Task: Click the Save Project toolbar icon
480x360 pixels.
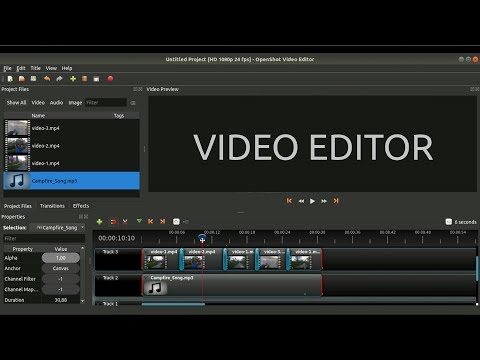Action: [x=33, y=79]
